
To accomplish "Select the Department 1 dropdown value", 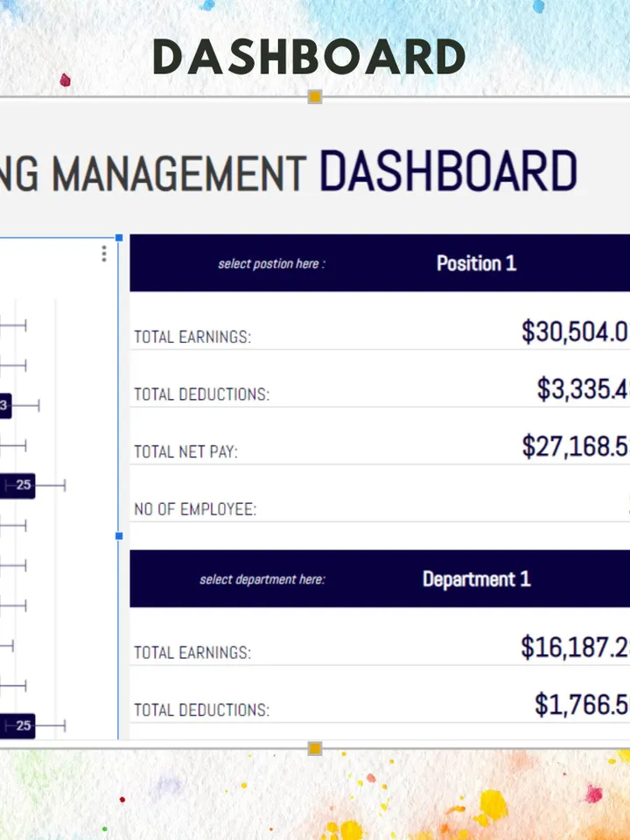I will (476, 579).
